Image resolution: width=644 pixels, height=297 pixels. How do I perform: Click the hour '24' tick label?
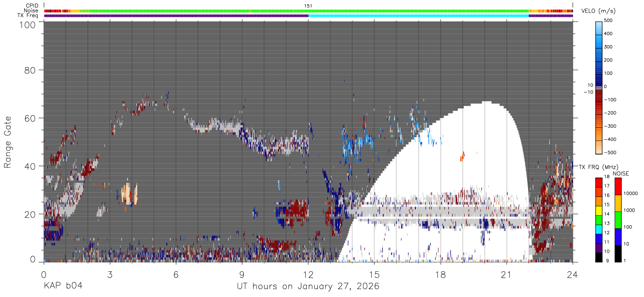573,274
